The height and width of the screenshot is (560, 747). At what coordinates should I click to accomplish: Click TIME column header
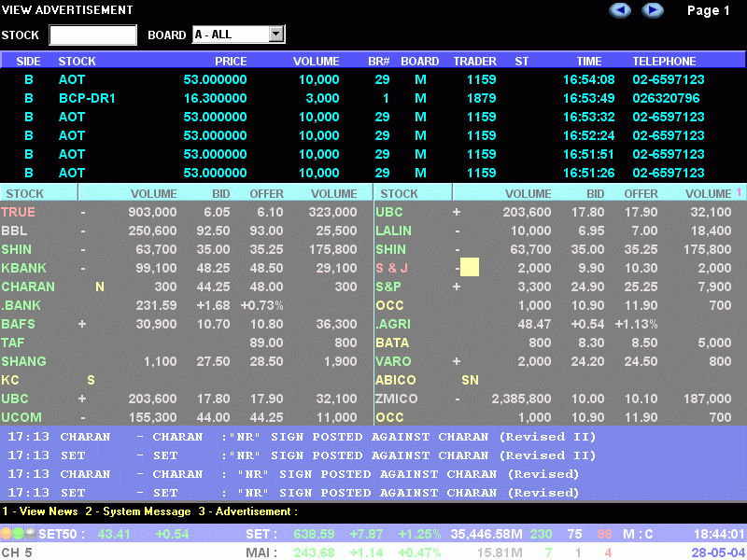tap(589, 61)
